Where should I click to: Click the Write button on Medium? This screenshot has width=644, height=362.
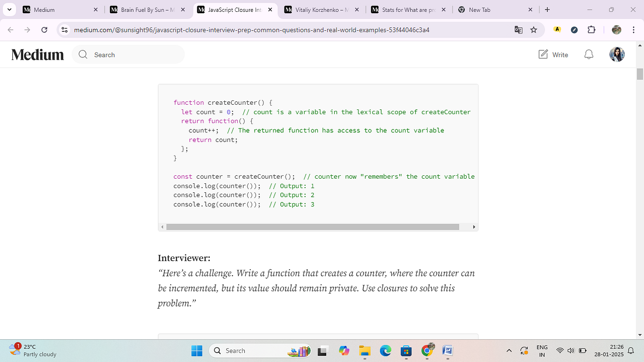(553, 54)
